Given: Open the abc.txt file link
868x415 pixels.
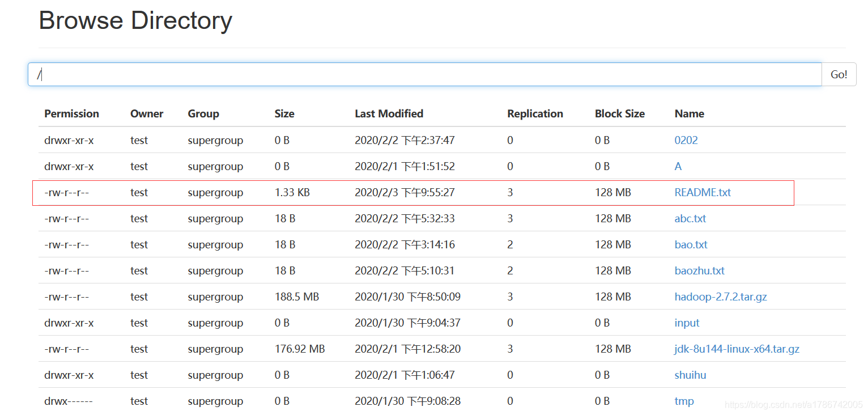Looking at the screenshot, I should coord(690,218).
